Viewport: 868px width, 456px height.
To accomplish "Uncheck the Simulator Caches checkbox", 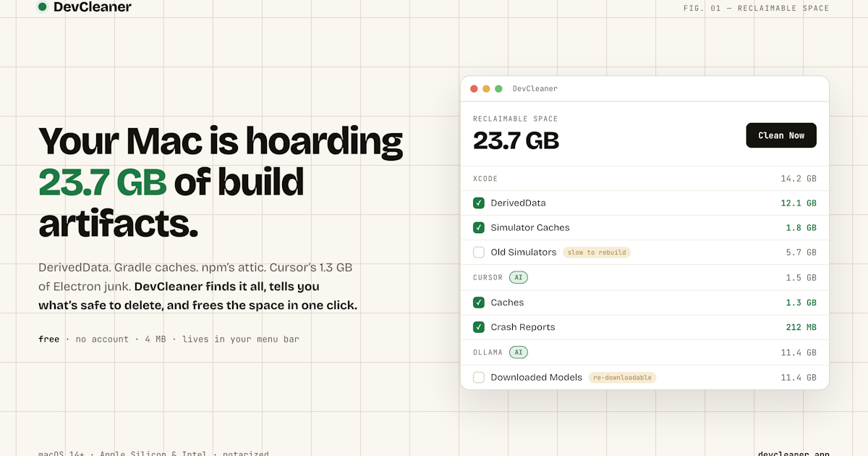I will pyautogui.click(x=479, y=227).
